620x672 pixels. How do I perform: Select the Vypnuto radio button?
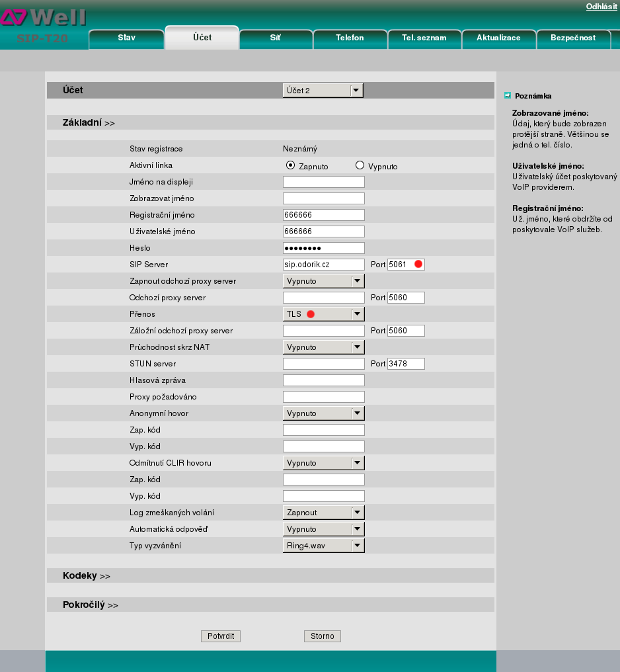click(360, 165)
